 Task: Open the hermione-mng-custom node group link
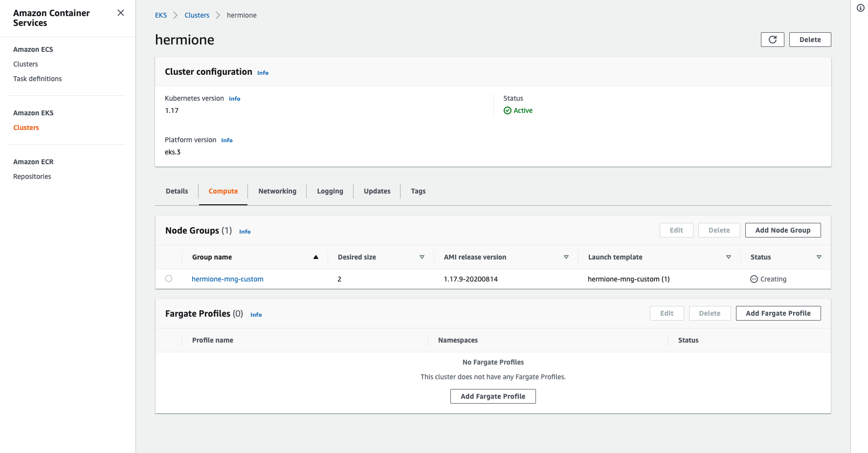click(x=227, y=279)
